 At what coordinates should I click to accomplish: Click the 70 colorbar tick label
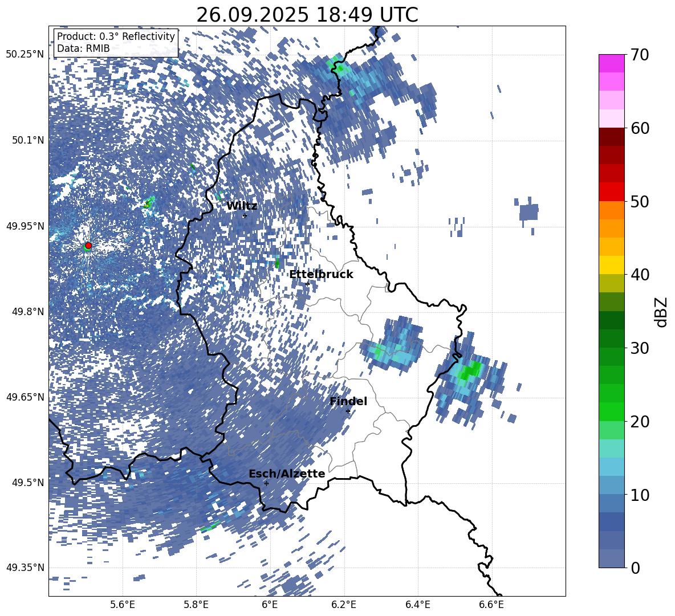[x=640, y=55]
